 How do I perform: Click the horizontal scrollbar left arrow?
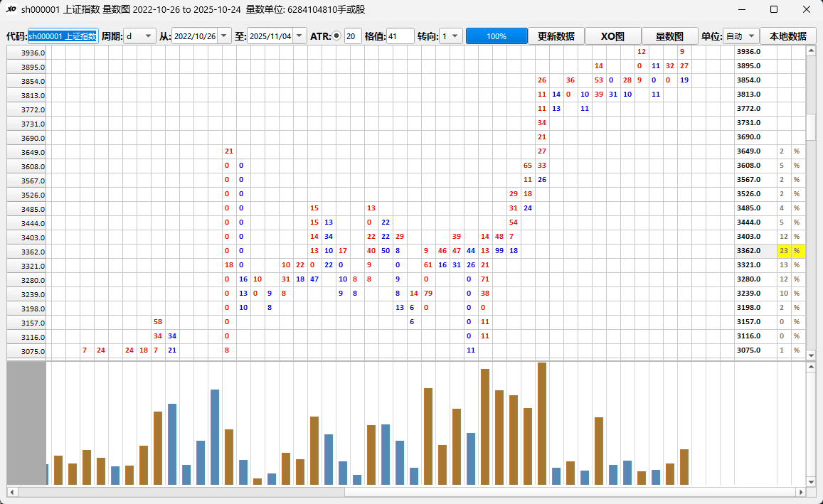[x=11, y=492]
